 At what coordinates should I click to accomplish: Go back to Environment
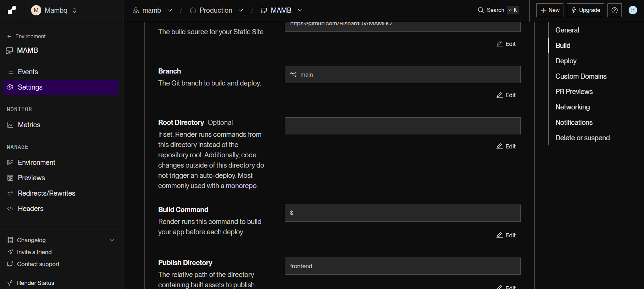coord(26,36)
